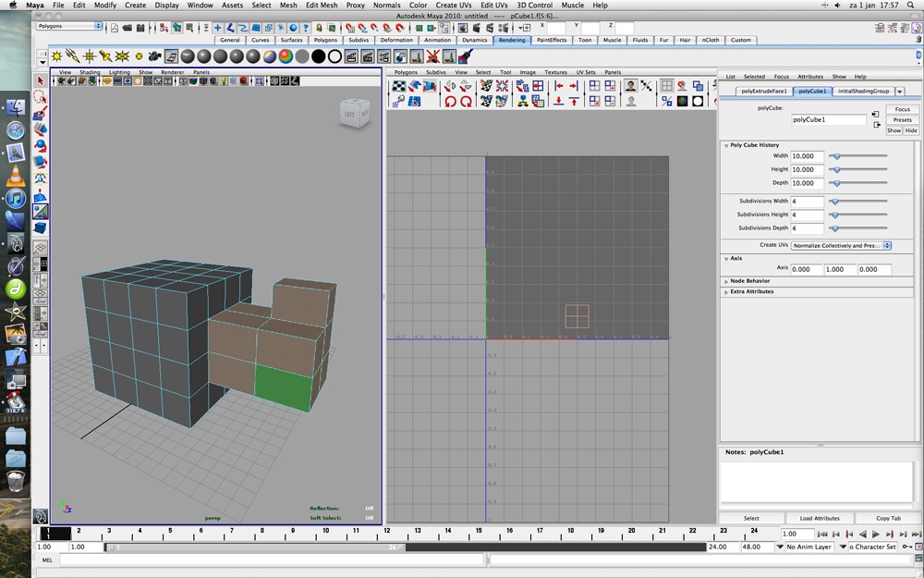Image resolution: width=924 pixels, height=578 pixels.
Task: Click the polyCube name field
Action: coord(829,119)
